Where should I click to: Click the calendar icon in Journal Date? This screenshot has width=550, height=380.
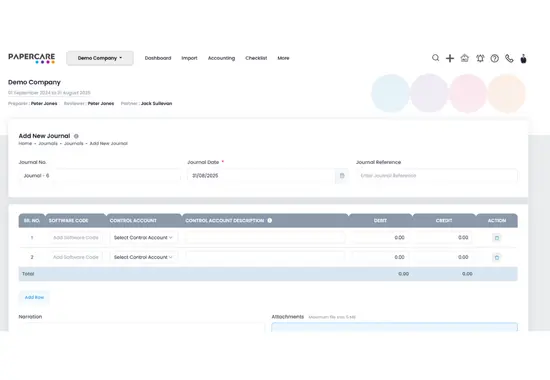pyautogui.click(x=342, y=175)
